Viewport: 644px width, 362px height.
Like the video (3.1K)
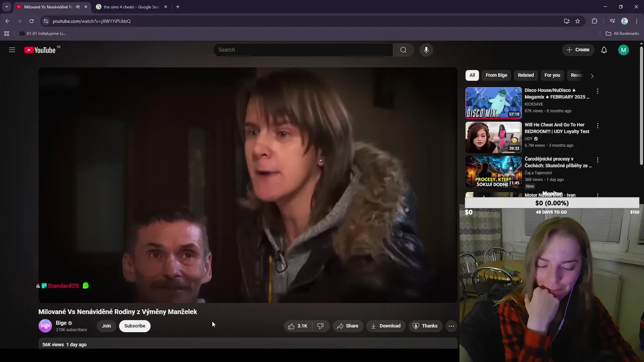point(297,326)
